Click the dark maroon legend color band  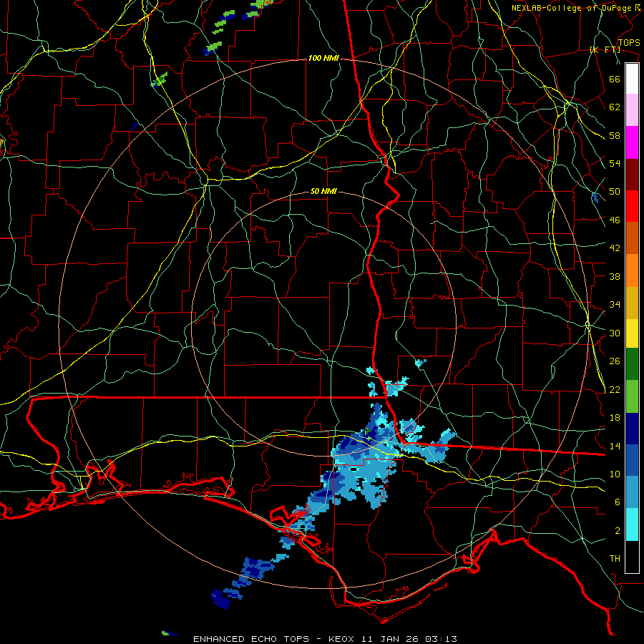tap(632, 174)
